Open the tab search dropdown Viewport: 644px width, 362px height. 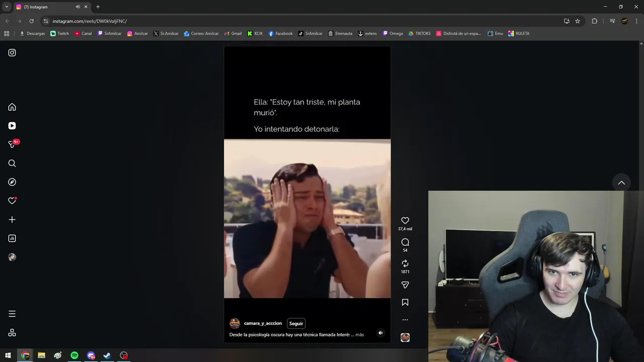coord(7,7)
